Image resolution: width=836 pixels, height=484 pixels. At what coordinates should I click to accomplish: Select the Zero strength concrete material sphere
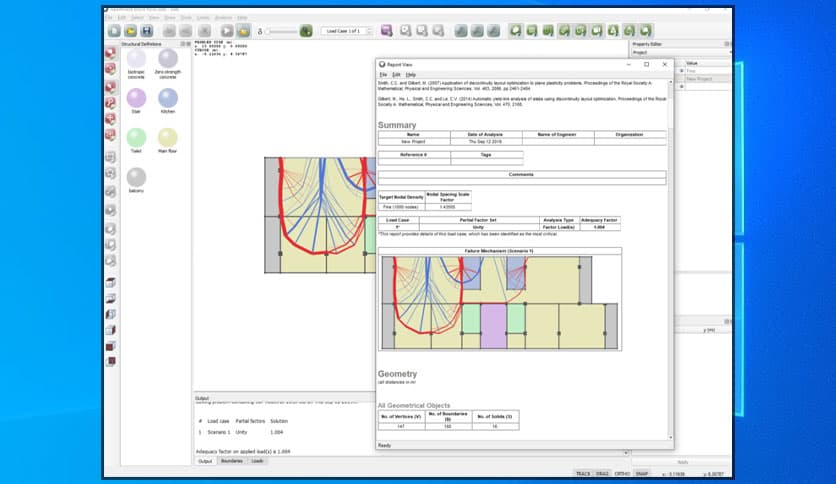(x=168, y=59)
